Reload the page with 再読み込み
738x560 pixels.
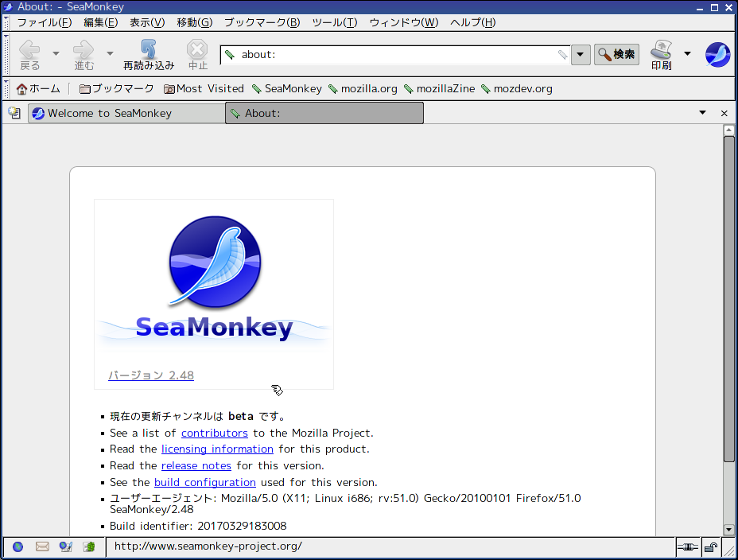click(149, 55)
